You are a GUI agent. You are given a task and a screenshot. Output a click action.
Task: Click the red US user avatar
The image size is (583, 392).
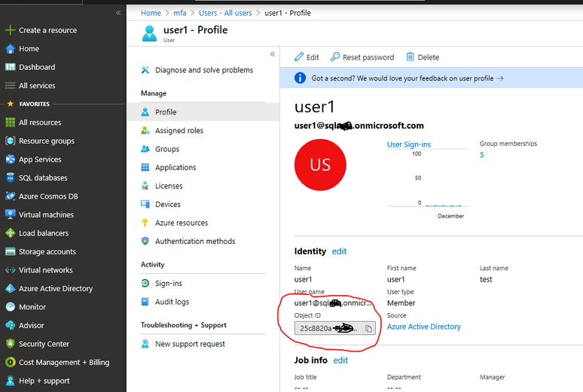point(320,165)
